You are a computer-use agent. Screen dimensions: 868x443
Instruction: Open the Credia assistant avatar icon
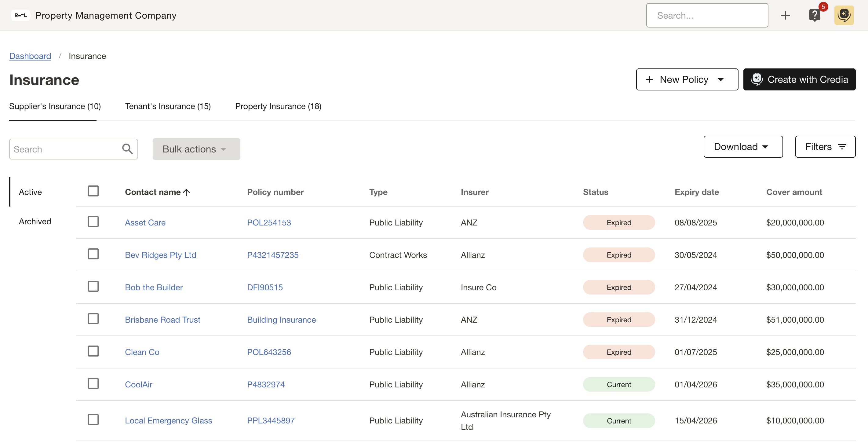tap(844, 15)
